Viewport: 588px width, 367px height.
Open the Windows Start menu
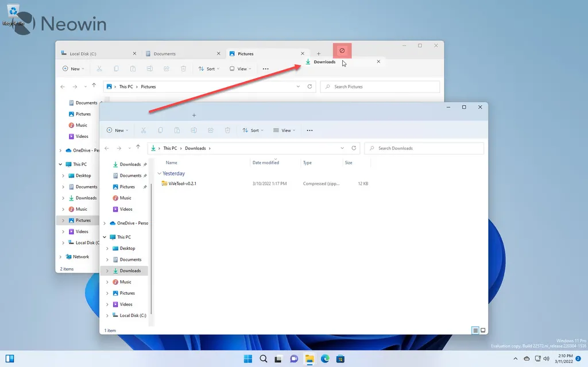[x=248, y=359]
